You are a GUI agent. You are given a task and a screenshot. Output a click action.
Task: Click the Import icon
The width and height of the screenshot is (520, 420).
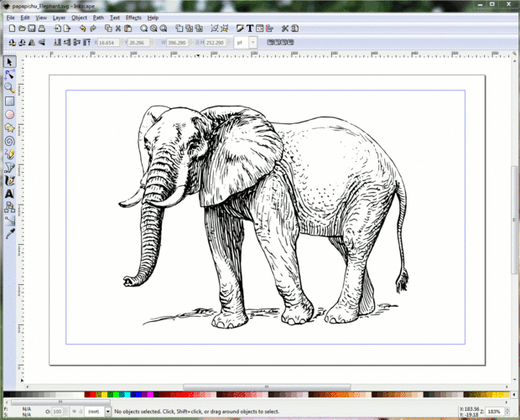[57, 29]
